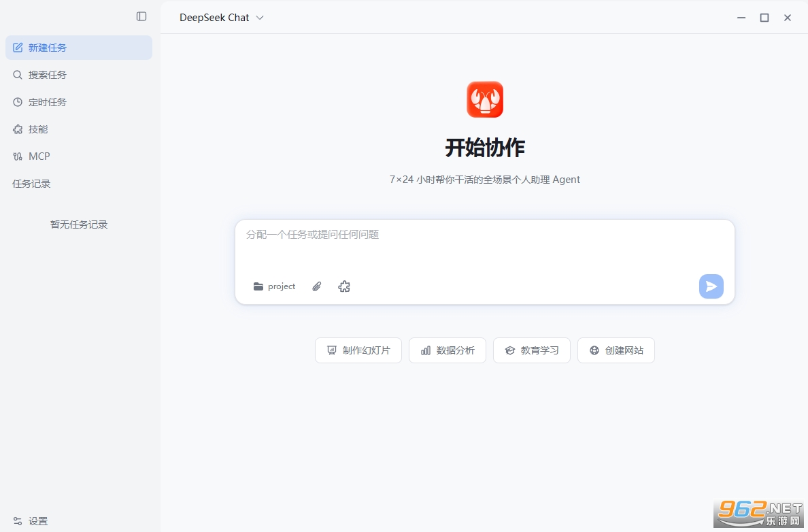Screen dimensions: 808x532
Task: Select the project folder selector
Action: coord(274,286)
